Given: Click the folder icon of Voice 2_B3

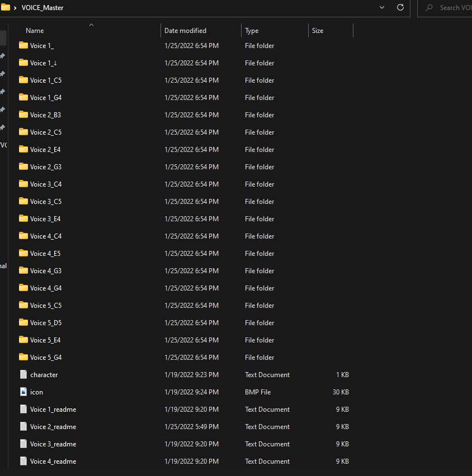Looking at the screenshot, I should (23, 115).
